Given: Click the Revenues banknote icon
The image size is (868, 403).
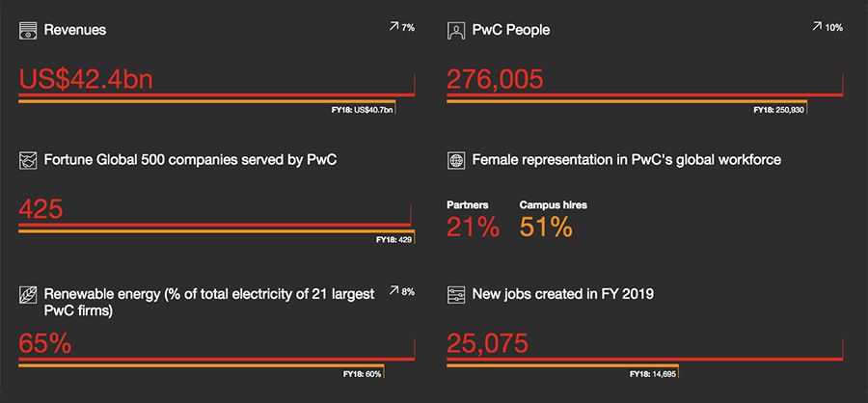Looking at the screenshot, I should click(x=28, y=31).
